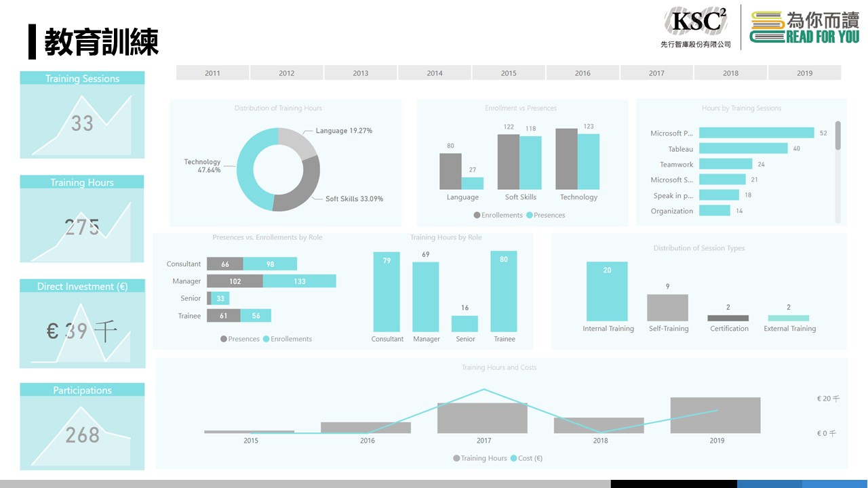Choose the 2017 year slicer

click(656, 73)
